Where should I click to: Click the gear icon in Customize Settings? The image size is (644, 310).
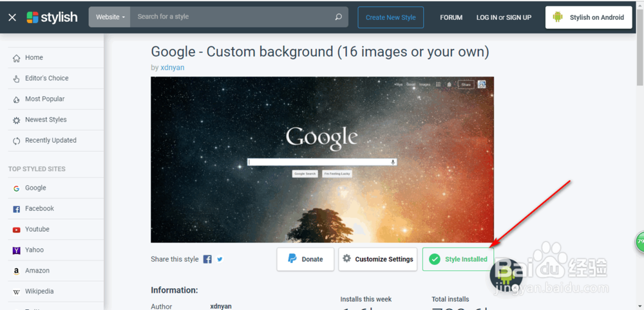click(x=347, y=259)
